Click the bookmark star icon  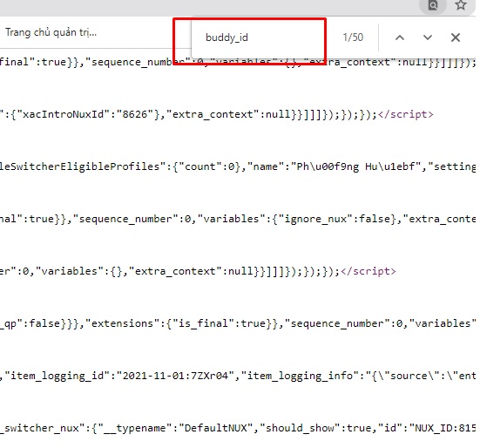461,5
